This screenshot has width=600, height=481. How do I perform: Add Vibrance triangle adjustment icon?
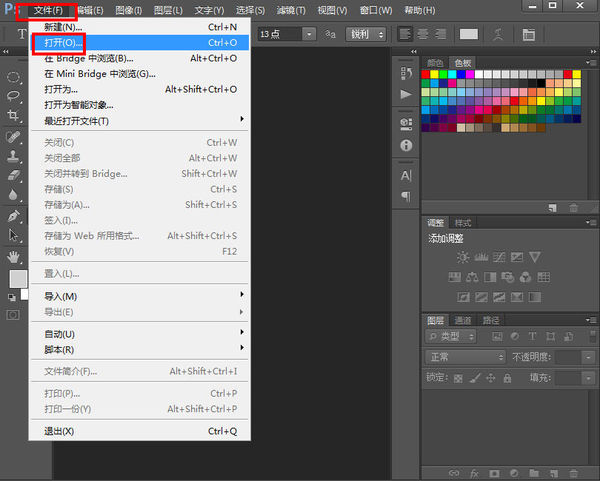(x=535, y=257)
